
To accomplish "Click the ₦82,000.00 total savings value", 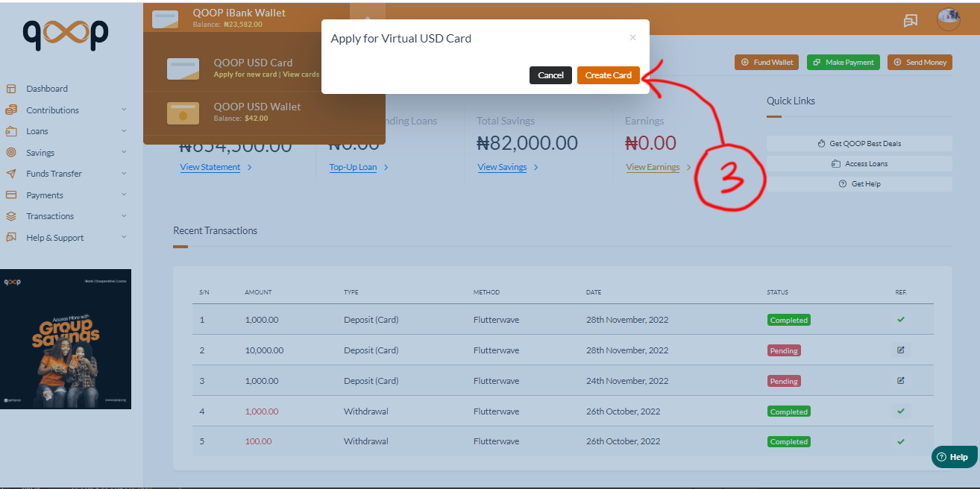I will pos(527,143).
